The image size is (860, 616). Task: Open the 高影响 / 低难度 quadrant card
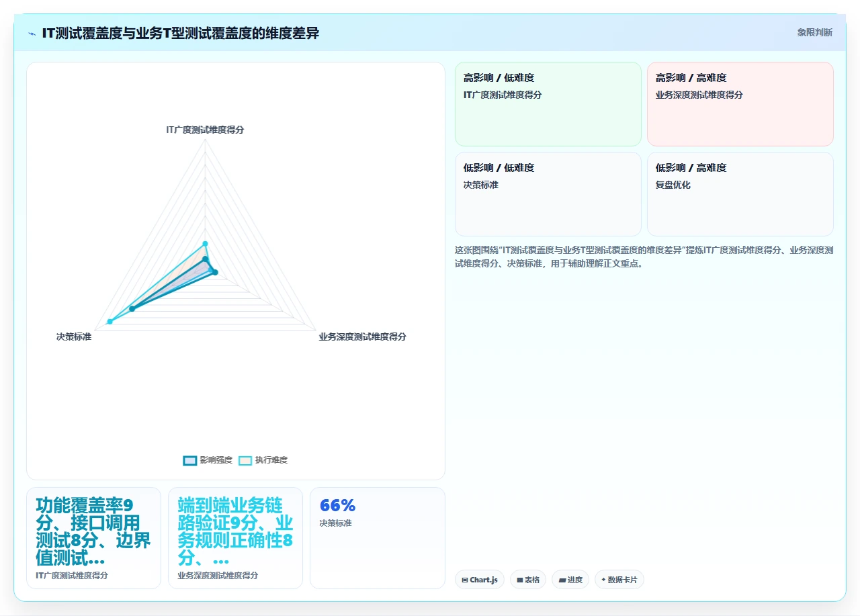pyautogui.click(x=548, y=104)
